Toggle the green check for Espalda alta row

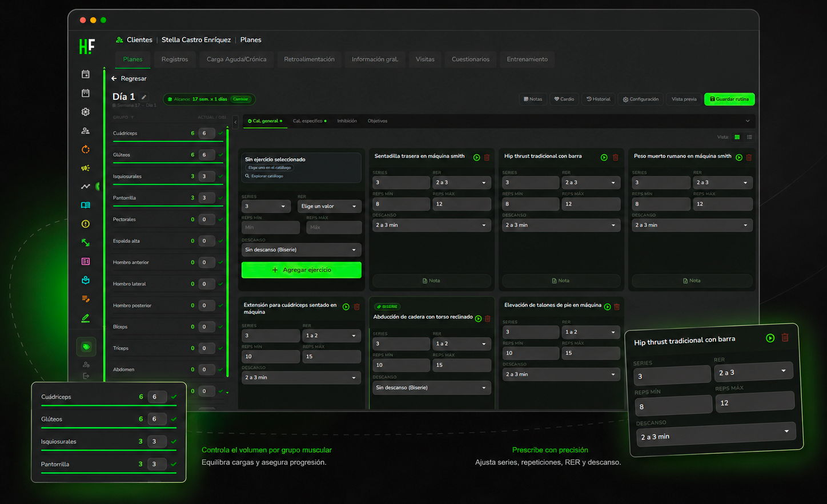(221, 241)
